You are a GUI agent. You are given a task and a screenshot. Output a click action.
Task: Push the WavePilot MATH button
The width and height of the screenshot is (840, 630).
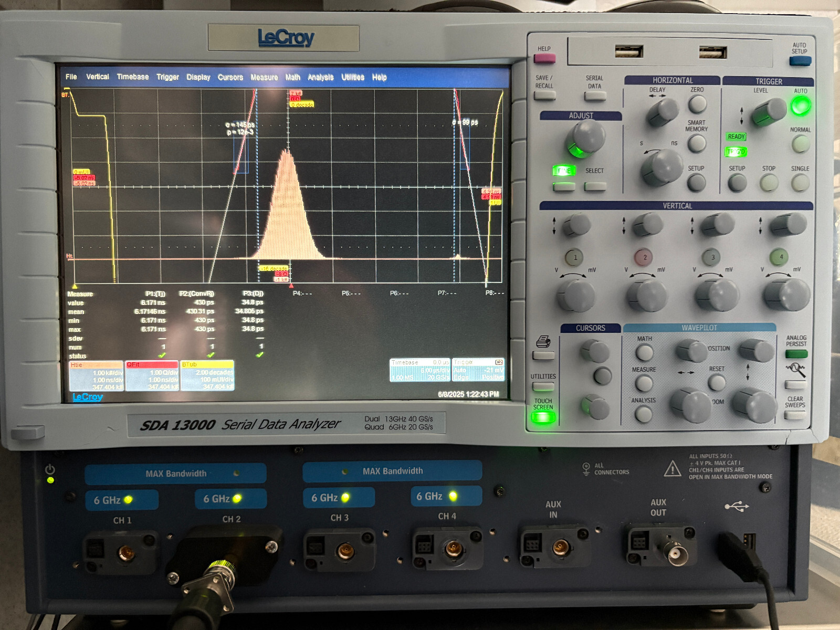pos(644,352)
